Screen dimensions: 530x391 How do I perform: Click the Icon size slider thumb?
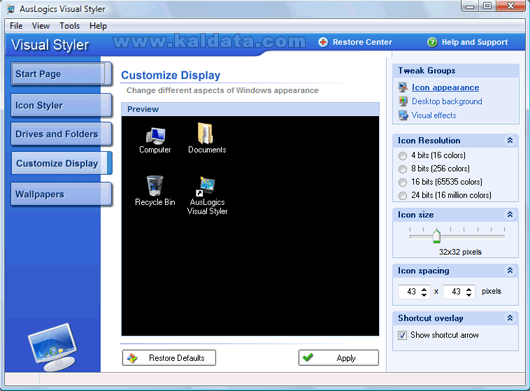(436, 236)
